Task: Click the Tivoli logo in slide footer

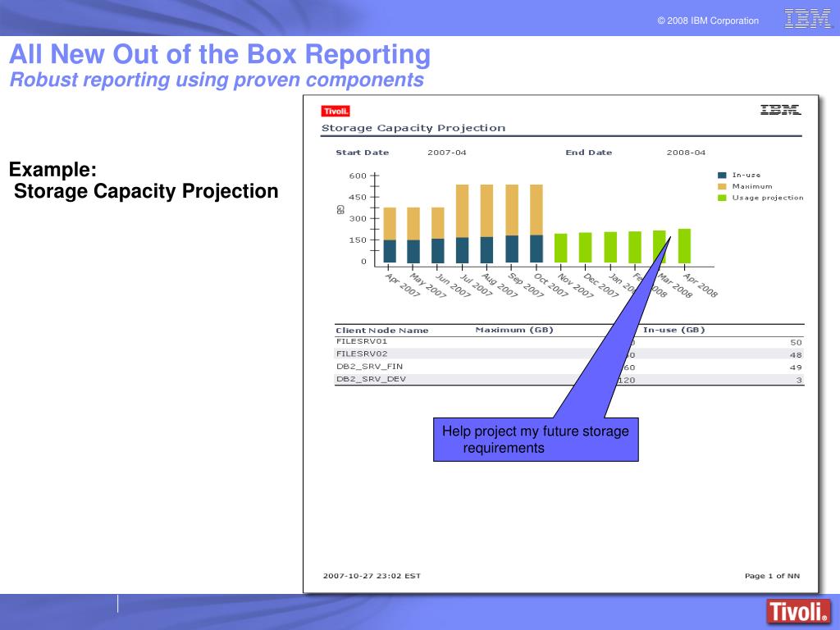Action: [x=797, y=611]
